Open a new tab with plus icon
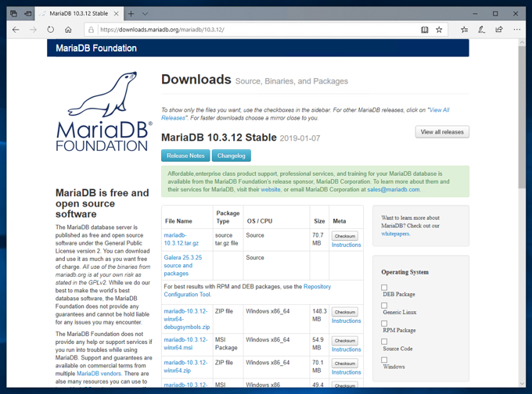Viewport: 532px width, 394px height. click(131, 14)
